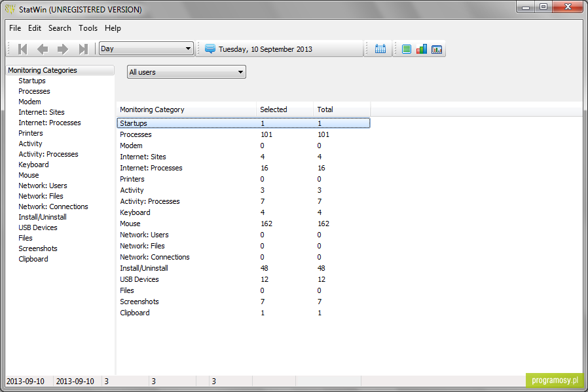
Task: Select Clipboard in the sidebar tree
Action: click(x=33, y=260)
